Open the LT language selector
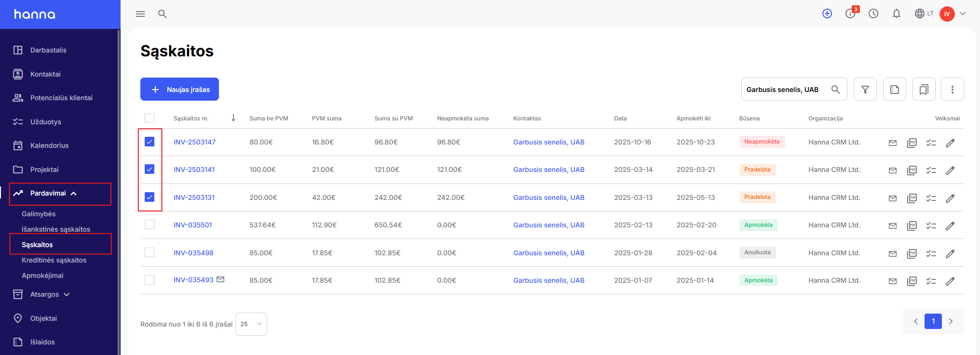The width and height of the screenshot is (980, 355). (924, 13)
